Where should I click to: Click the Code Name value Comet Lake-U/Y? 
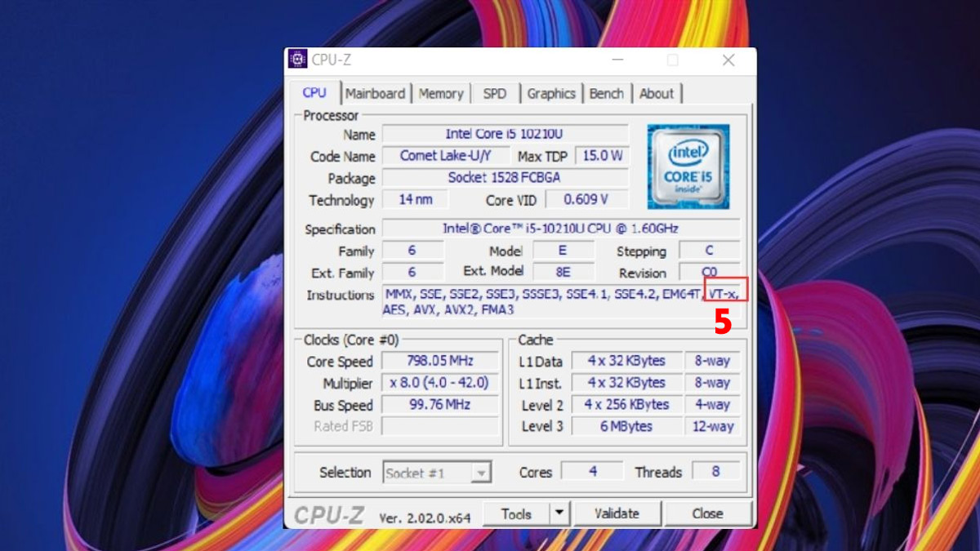446,156
